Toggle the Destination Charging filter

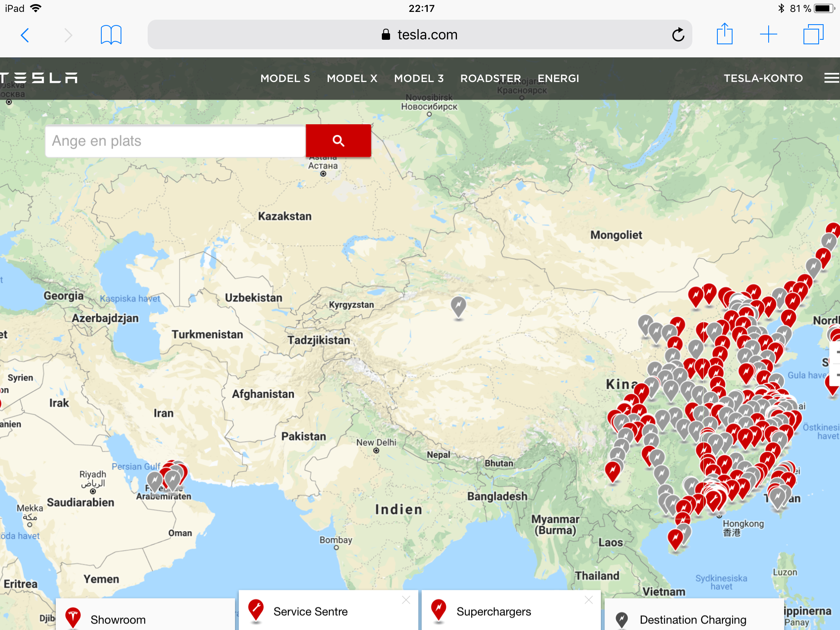tap(694, 614)
